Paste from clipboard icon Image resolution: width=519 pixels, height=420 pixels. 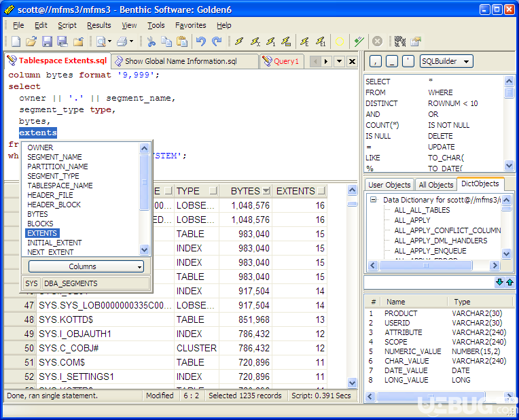click(x=181, y=41)
